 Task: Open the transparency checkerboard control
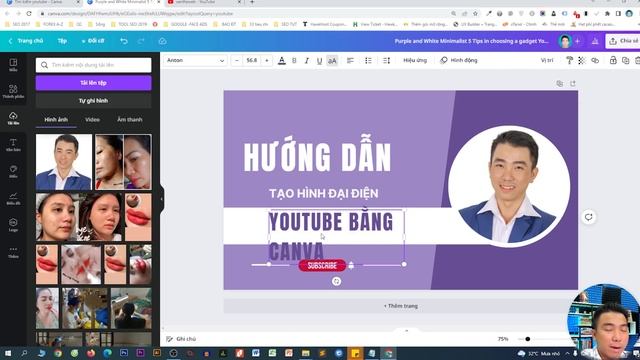(x=582, y=60)
